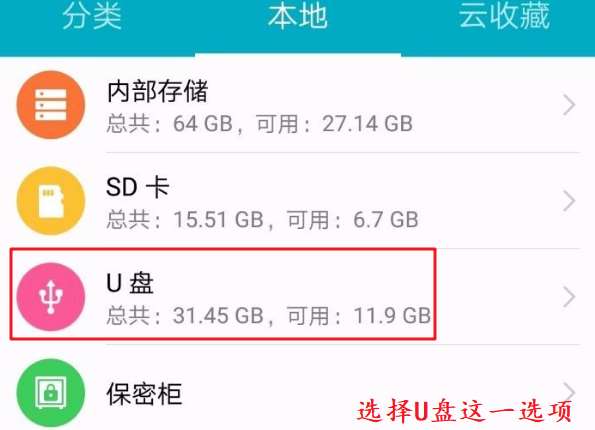Image resolution: width=595 pixels, height=430 pixels.
Task: Switch to the 云收藏 tab
Action: (x=504, y=16)
